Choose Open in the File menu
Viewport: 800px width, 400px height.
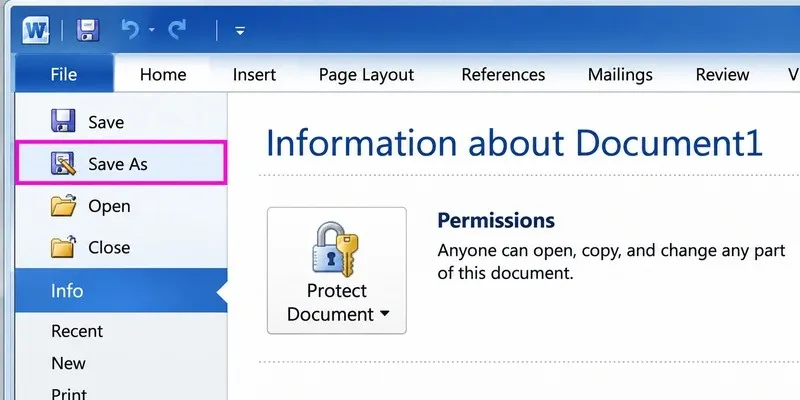point(121,206)
